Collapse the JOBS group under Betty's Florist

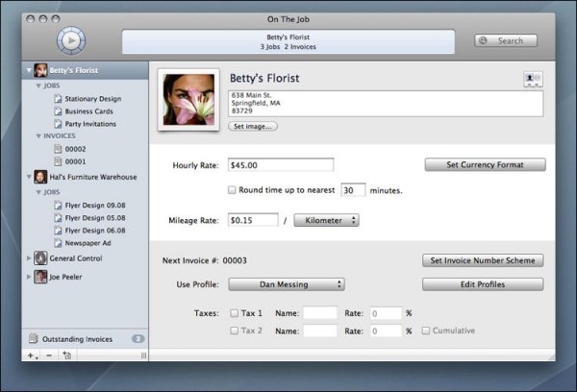(x=38, y=86)
